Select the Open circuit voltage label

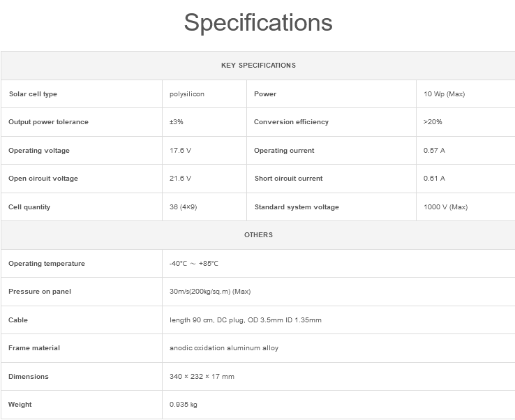[43, 179]
